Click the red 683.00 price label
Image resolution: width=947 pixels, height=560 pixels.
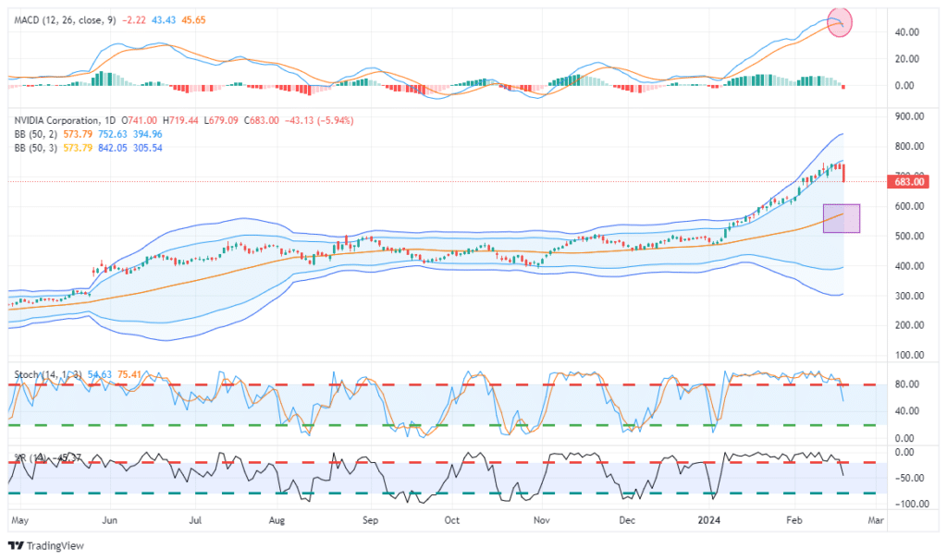pyautogui.click(x=908, y=182)
